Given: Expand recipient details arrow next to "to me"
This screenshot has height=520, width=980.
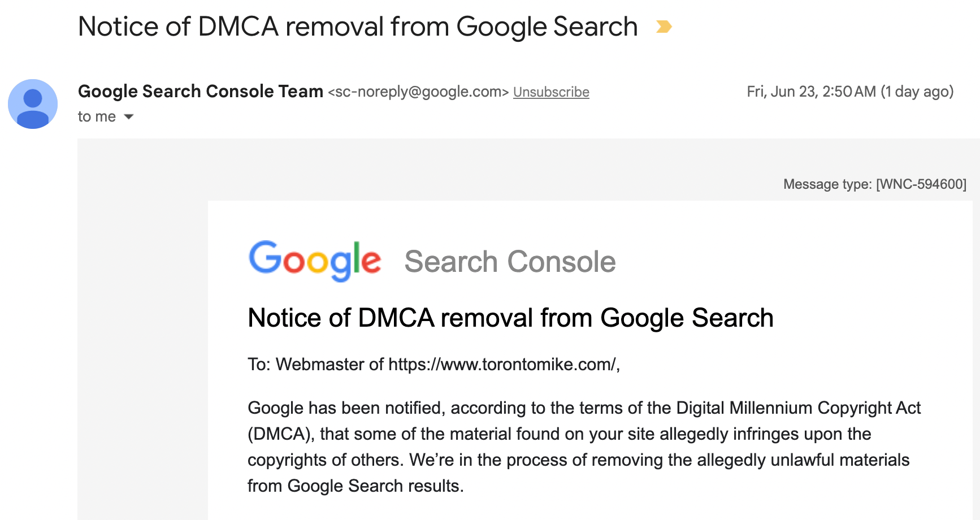Looking at the screenshot, I should click(129, 117).
